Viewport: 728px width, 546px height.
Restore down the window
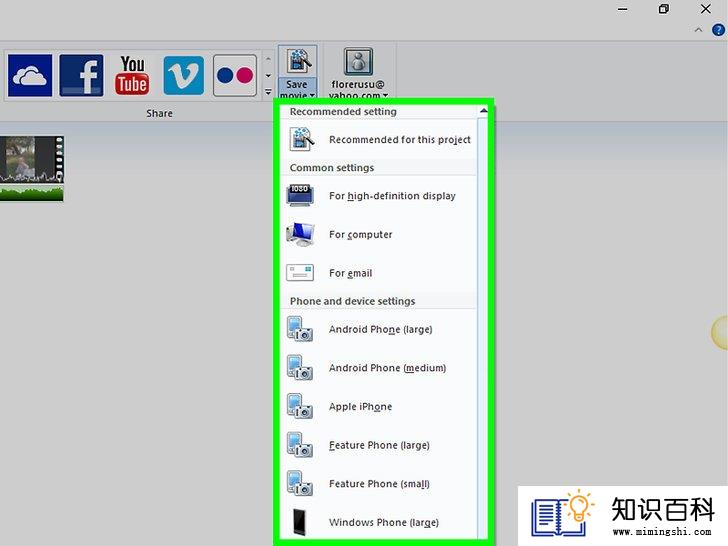point(664,9)
